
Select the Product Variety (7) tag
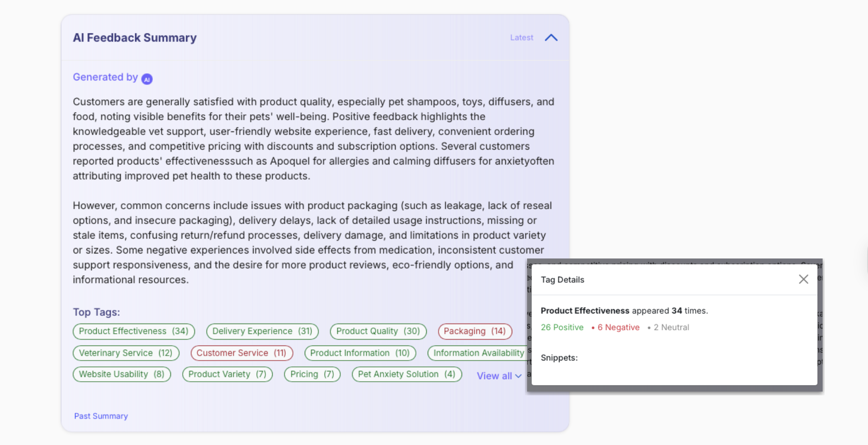click(227, 374)
